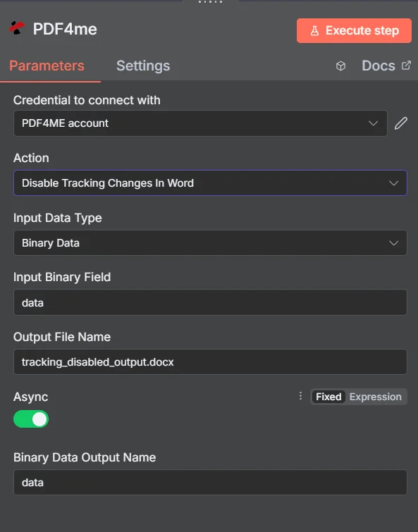Click the flask icon on Execute step
The image size is (418, 532).
(x=314, y=31)
